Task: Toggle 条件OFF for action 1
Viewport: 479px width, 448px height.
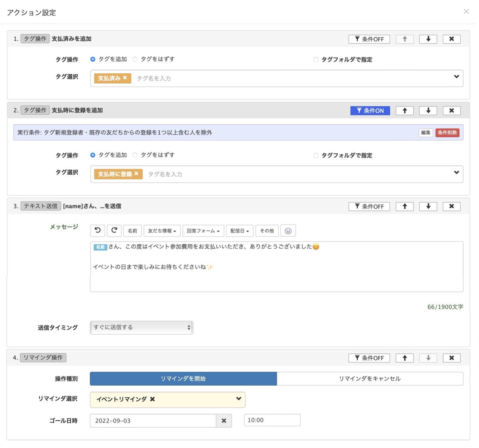Action: [x=369, y=39]
